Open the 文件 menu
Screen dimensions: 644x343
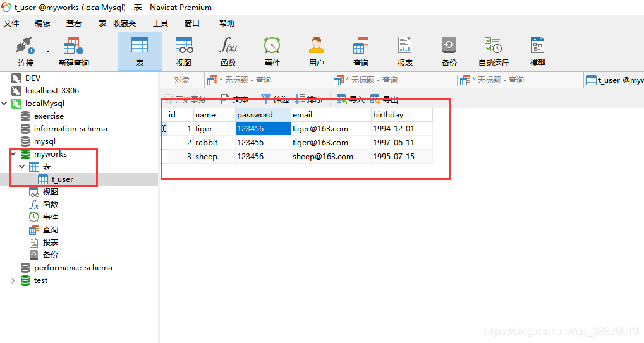[x=11, y=23]
